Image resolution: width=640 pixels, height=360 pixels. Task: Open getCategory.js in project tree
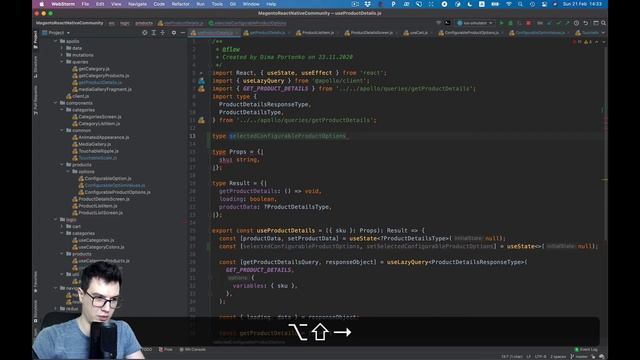[91, 69]
